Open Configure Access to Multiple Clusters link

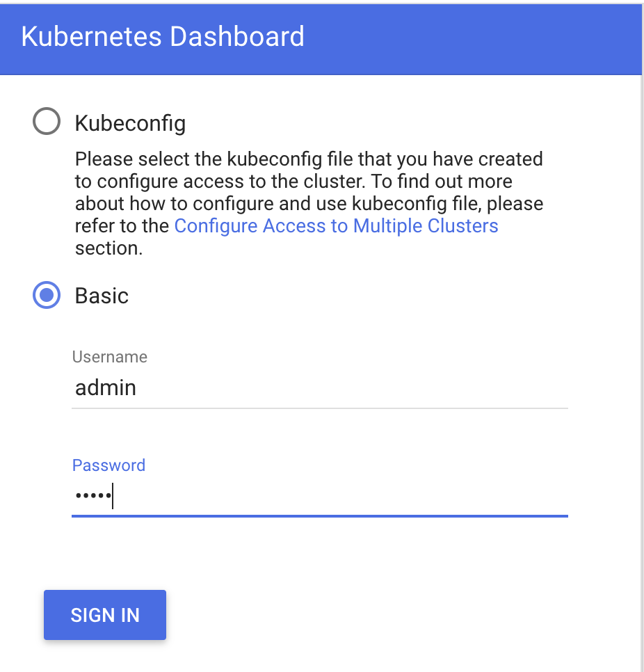(336, 226)
